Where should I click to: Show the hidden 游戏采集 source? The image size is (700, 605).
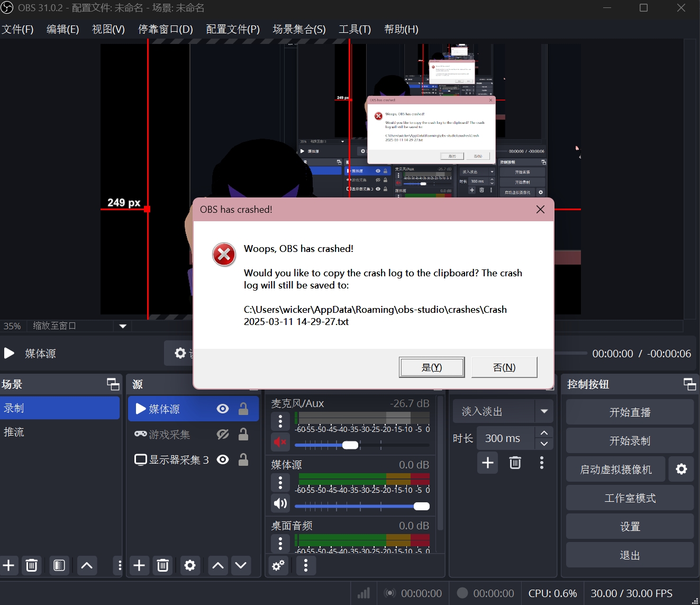pos(223,435)
